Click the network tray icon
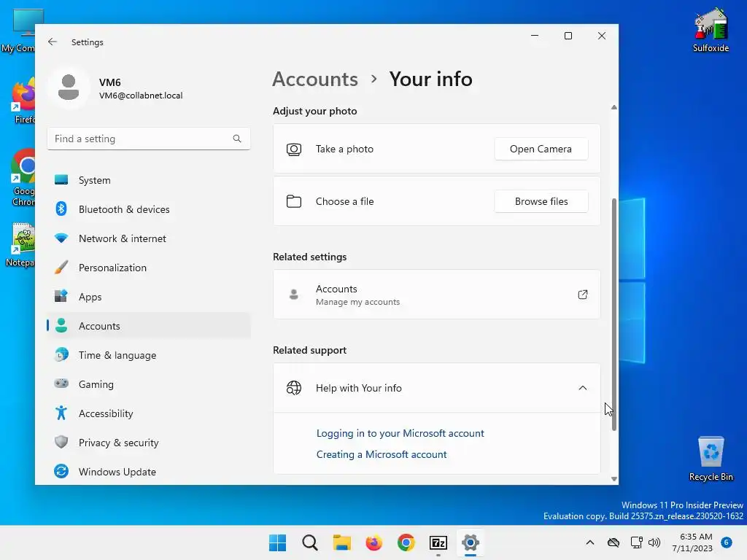 coord(636,542)
